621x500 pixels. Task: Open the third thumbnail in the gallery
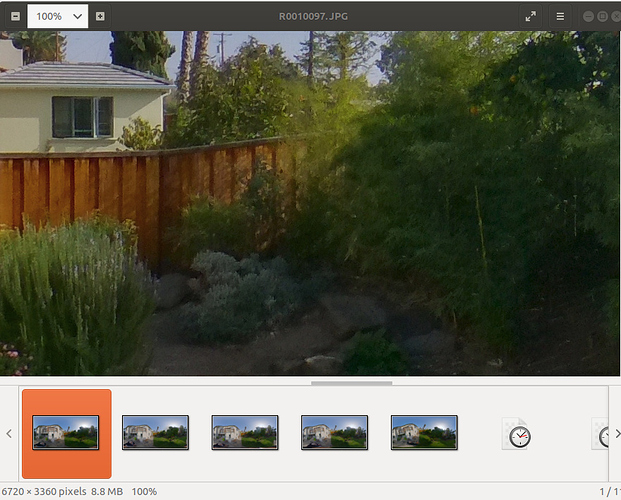click(245, 433)
